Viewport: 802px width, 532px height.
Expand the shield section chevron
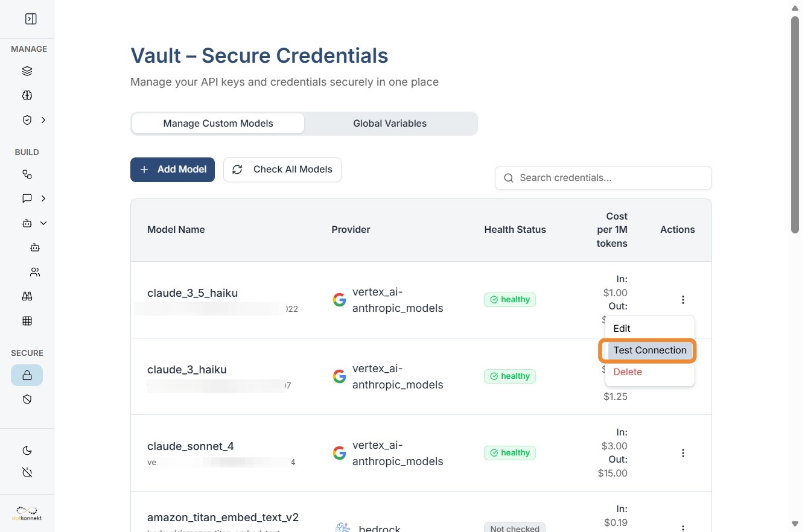pos(43,120)
